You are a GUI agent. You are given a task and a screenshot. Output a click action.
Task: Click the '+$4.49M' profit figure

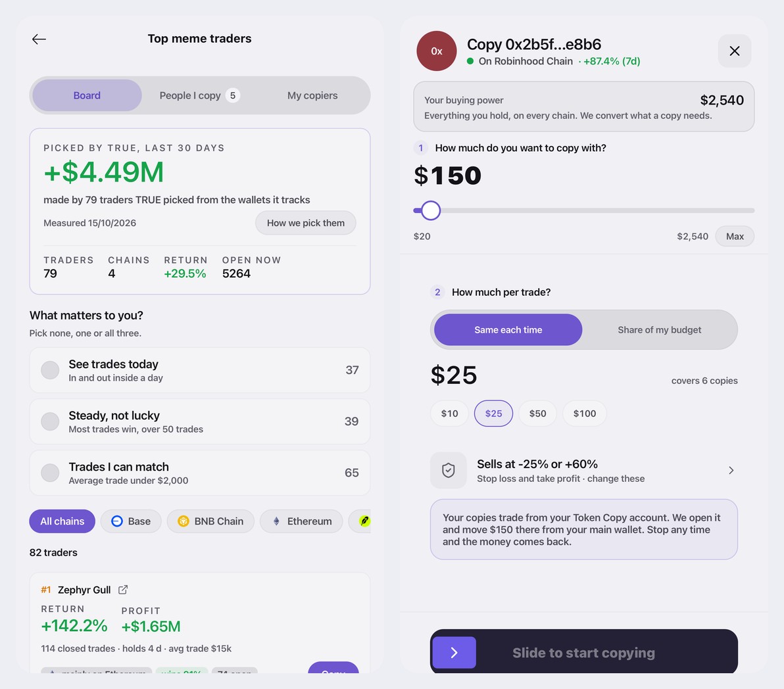pyautogui.click(x=103, y=172)
